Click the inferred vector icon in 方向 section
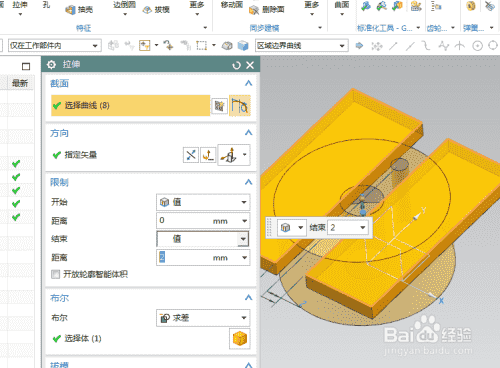 [x=229, y=155]
